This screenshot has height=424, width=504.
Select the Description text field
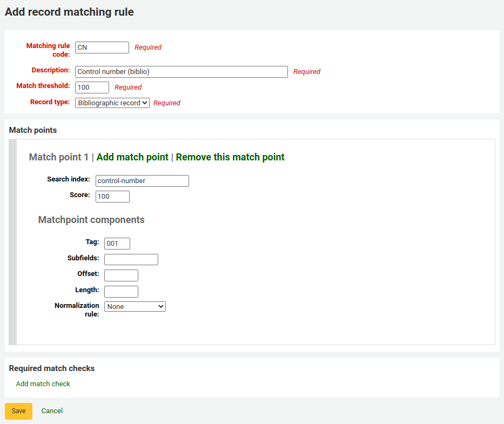(x=181, y=71)
